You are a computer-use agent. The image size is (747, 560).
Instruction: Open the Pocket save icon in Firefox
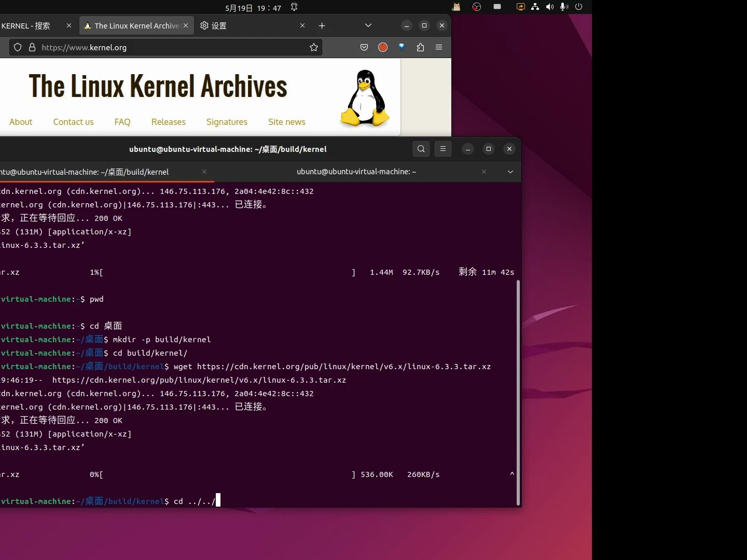364,47
